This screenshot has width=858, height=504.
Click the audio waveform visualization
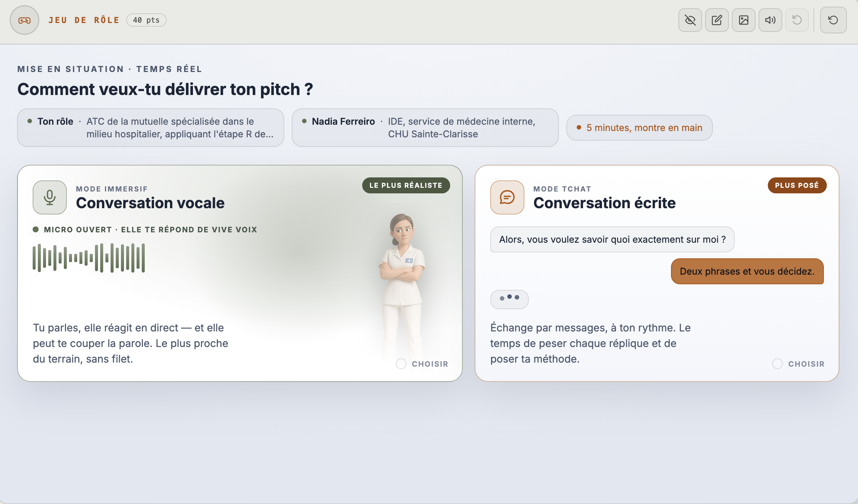89,258
